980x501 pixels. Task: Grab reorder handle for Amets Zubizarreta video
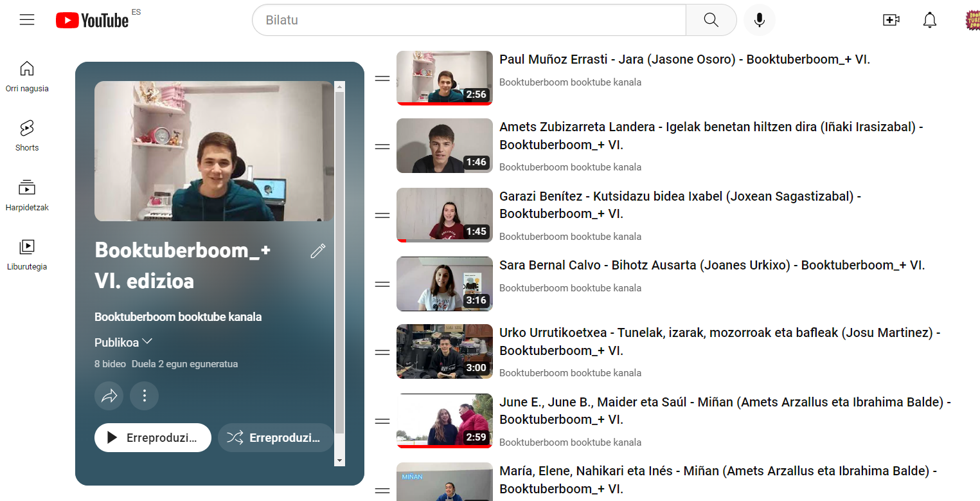(x=382, y=146)
